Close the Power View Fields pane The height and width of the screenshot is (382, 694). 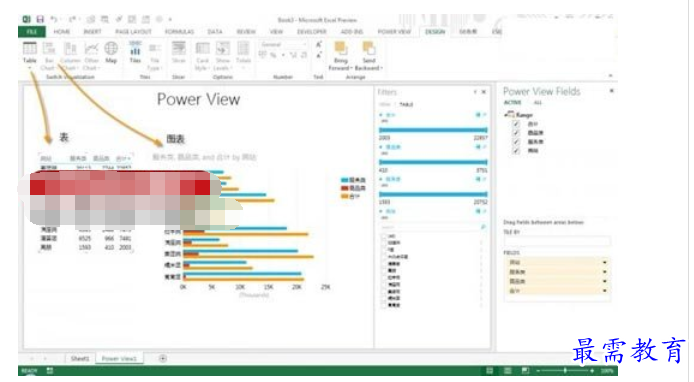(612, 91)
